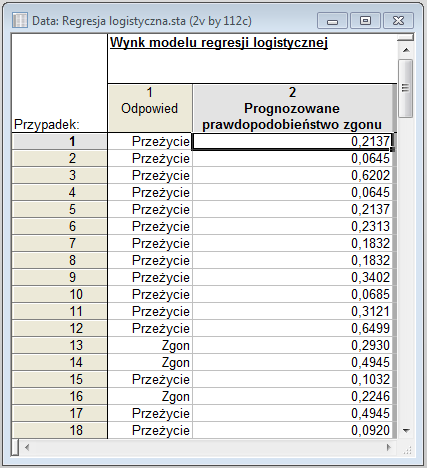The image size is (427, 468).
Task: Click probability cell 0,2930
Action: tap(292, 345)
